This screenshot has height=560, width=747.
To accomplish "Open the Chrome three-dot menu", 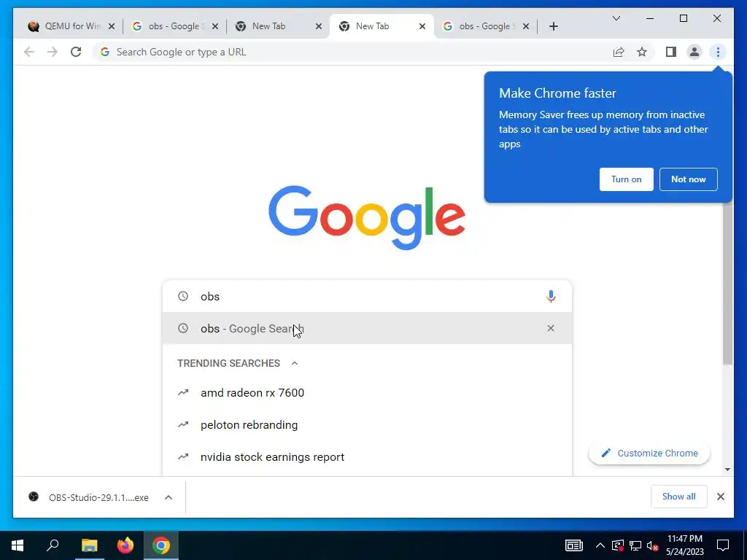I will [x=718, y=52].
